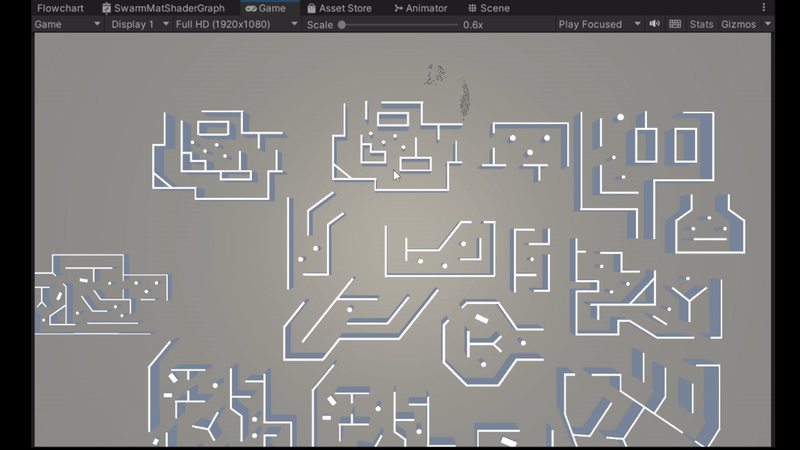Click the SwarmMatShaderGraph tab icon

pos(106,8)
